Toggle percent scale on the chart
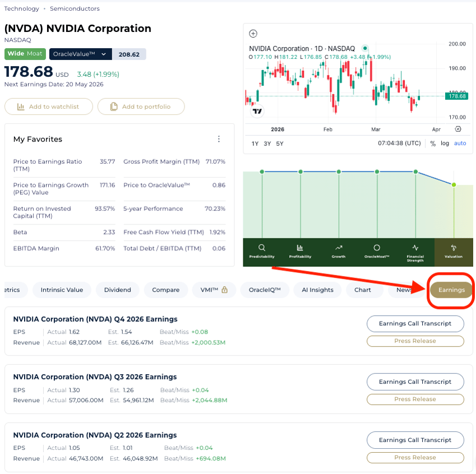Image resolution: width=476 pixels, height=474 pixels. [433, 144]
